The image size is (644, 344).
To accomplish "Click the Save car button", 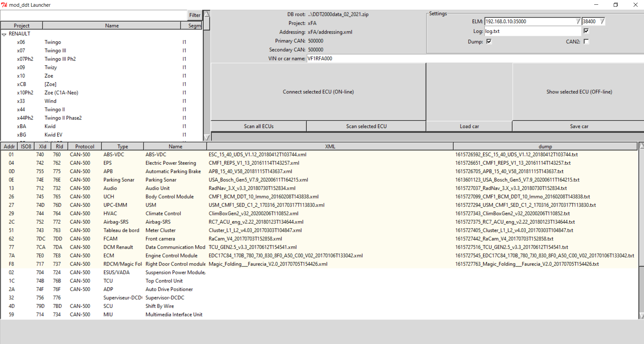I will tap(579, 126).
